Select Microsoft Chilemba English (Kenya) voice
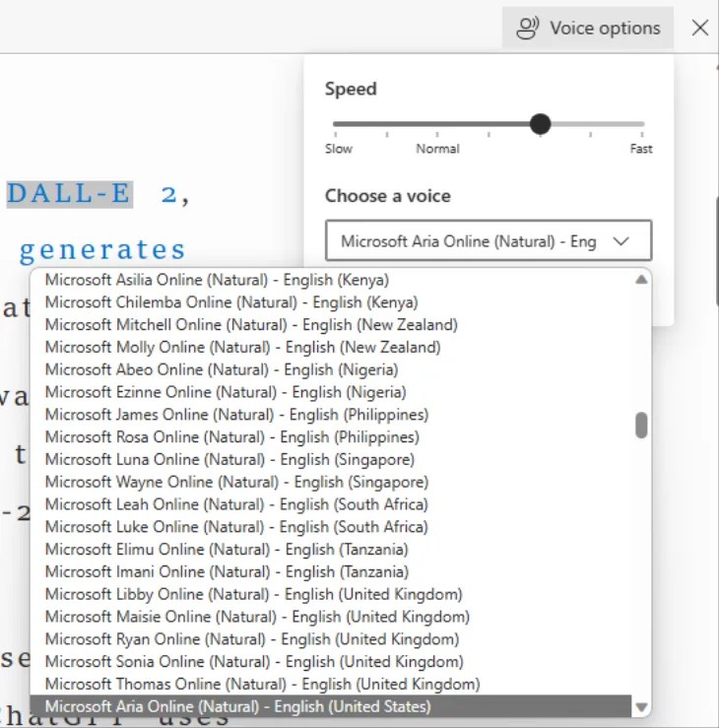 pyautogui.click(x=331, y=302)
